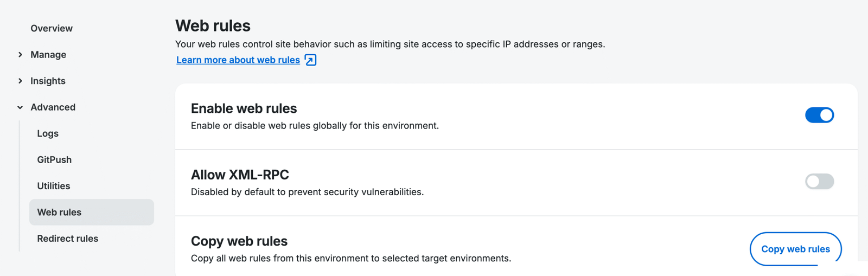Enable the Allow XML-RPC toggle
868x276 pixels.
tap(819, 181)
